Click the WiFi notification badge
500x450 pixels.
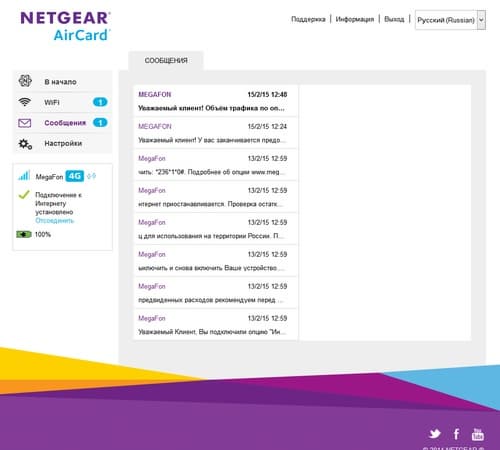[x=100, y=102]
